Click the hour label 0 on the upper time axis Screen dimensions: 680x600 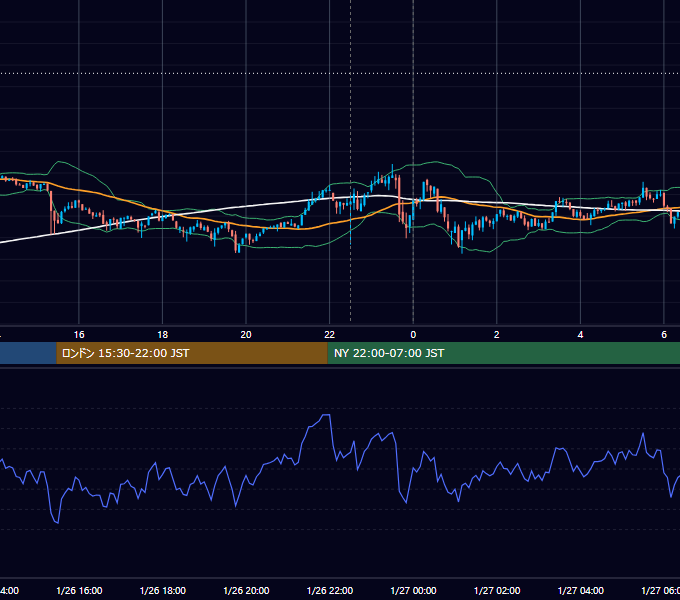coord(413,335)
